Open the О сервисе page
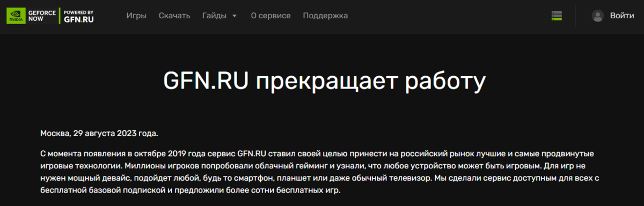The height and width of the screenshot is (206, 644). click(x=270, y=16)
